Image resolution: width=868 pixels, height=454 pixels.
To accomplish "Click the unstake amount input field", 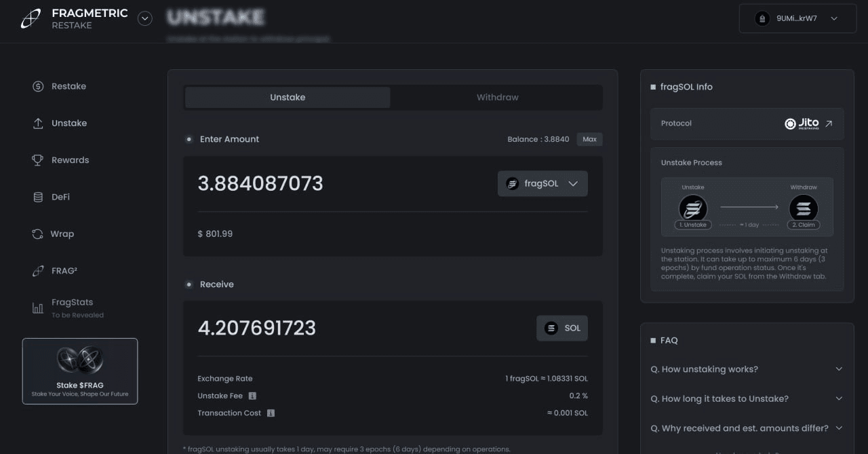I will click(x=305, y=183).
